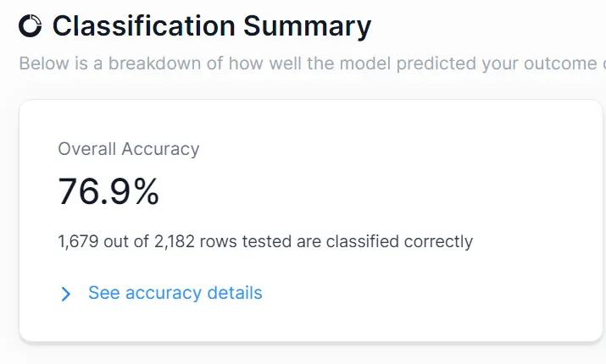This screenshot has width=606, height=364.
Task: Open the See accuracy details link
Action: pos(175,293)
